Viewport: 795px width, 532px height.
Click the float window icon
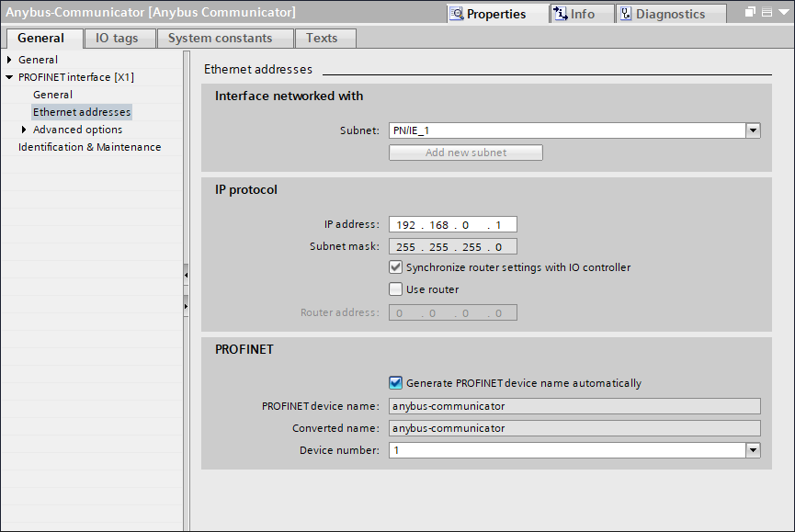(750, 13)
